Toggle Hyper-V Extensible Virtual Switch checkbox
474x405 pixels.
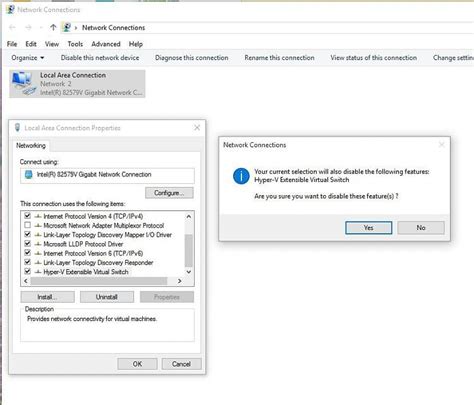coord(27,272)
